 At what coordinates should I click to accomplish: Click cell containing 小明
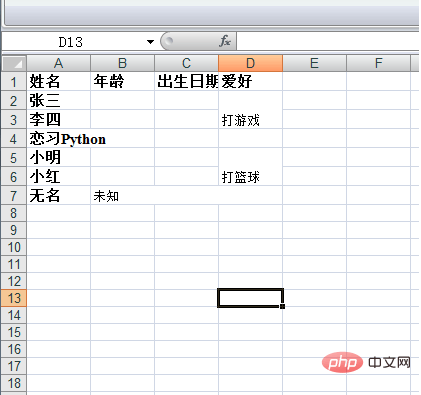click(59, 157)
